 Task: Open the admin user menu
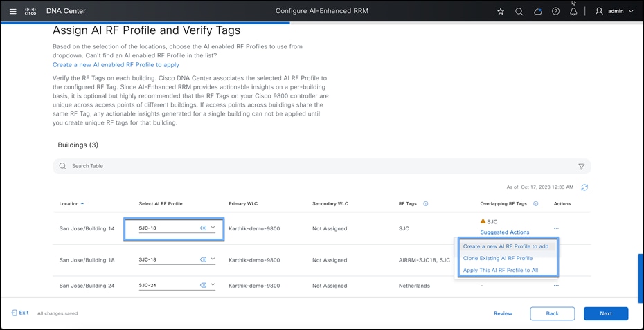614,12
